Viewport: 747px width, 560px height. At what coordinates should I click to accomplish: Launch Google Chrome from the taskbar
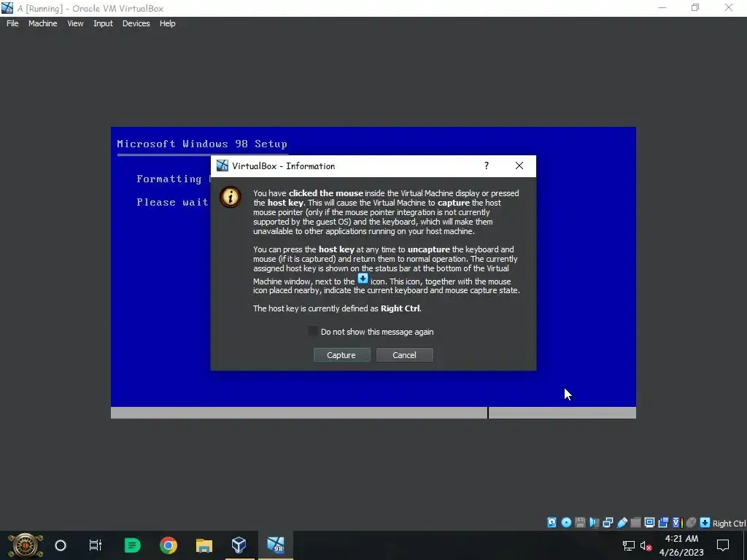[x=169, y=545]
